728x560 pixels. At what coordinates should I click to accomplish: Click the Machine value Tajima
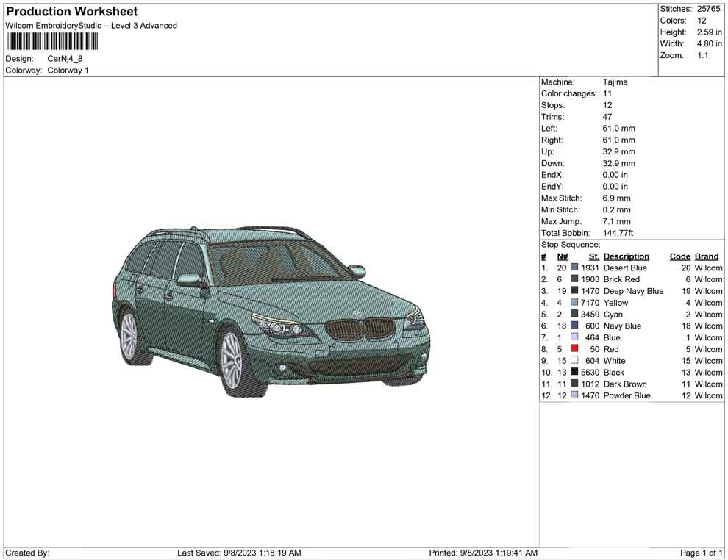[x=615, y=82]
